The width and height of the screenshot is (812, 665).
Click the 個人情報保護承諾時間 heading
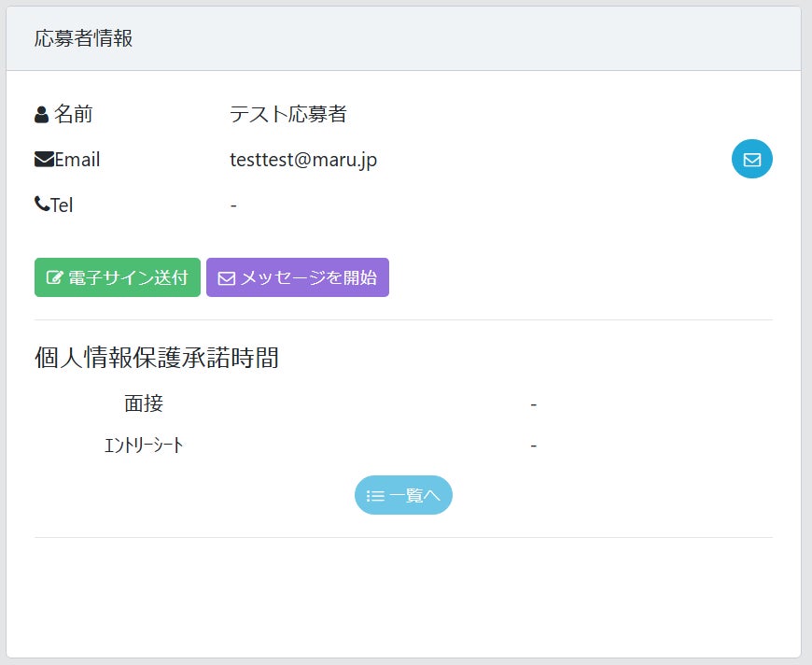[x=157, y=358]
